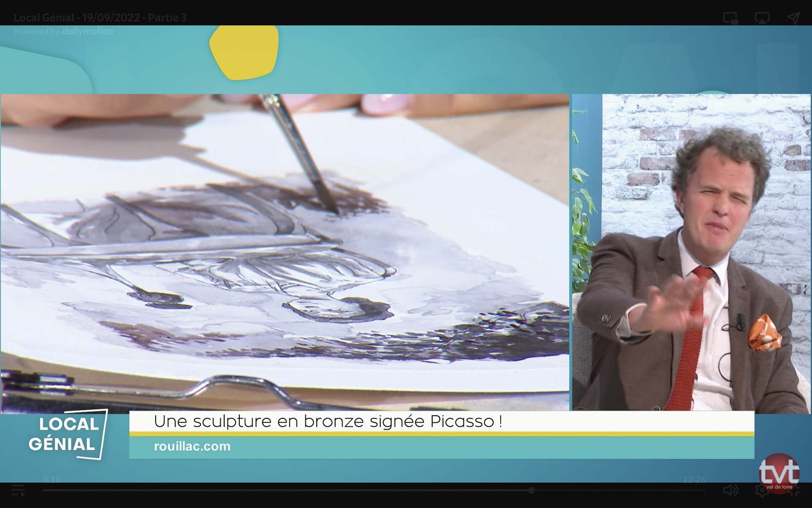Click the 9:10 elapsed time label
Viewport: 812px width, 508px height.
pos(52,479)
